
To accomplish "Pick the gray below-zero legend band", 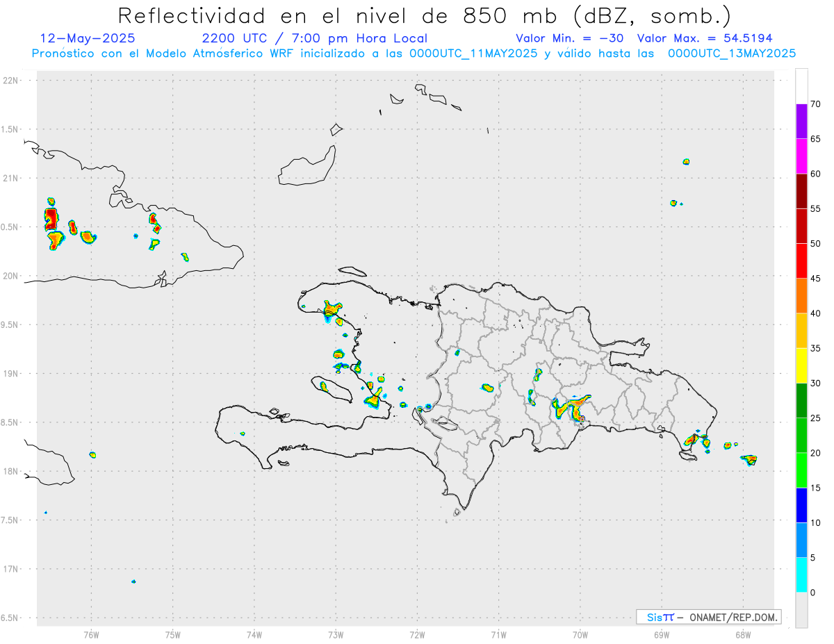I will [x=801, y=610].
